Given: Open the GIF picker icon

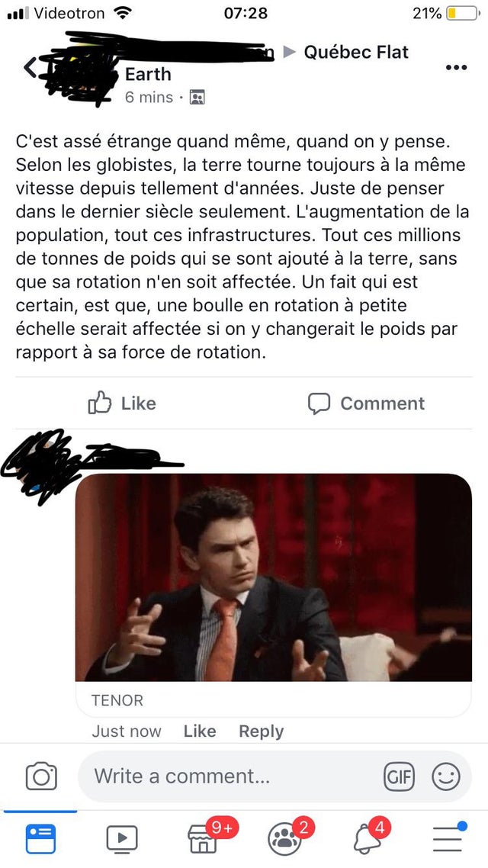Looking at the screenshot, I should (399, 776).
